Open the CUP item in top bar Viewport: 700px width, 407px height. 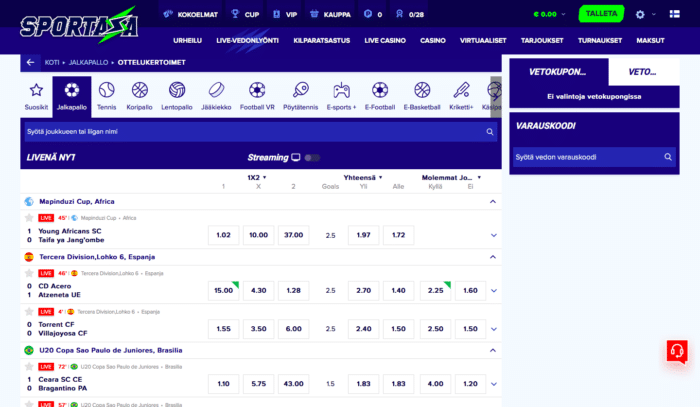245,14
